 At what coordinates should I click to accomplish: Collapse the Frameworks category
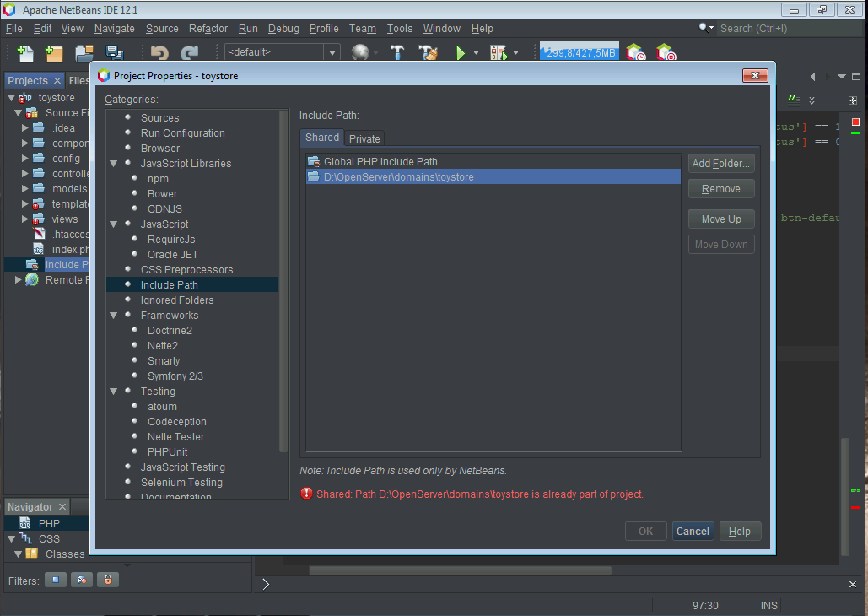coord(114,316)
